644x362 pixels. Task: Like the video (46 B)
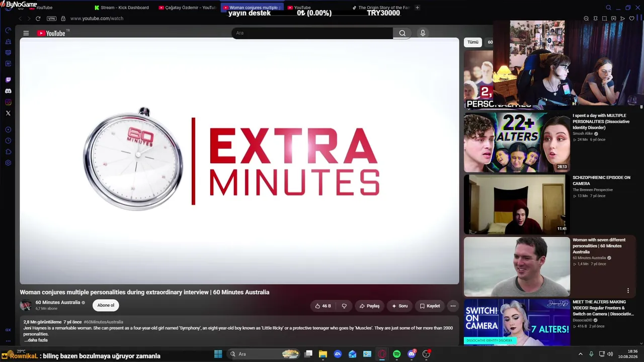[x=323, y=306]
